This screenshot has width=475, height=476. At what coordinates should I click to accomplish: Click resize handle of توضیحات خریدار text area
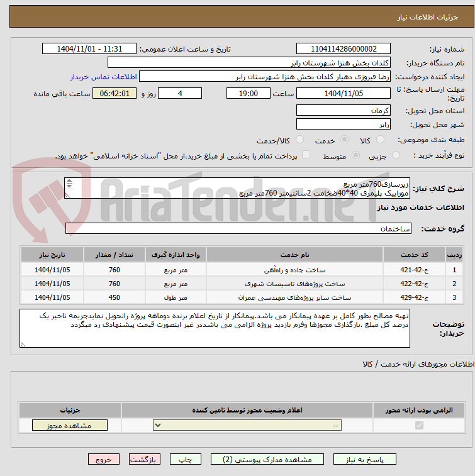coord(23,344)
